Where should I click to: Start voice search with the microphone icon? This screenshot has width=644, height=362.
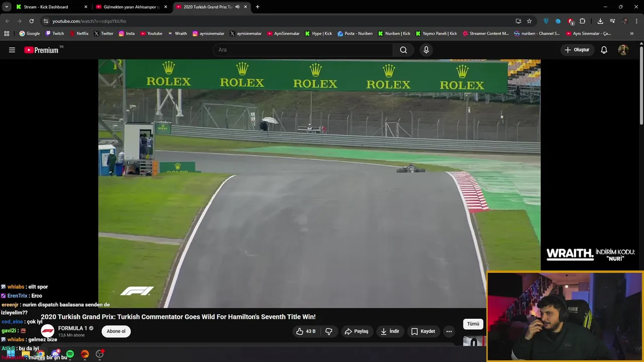[426, 50]
